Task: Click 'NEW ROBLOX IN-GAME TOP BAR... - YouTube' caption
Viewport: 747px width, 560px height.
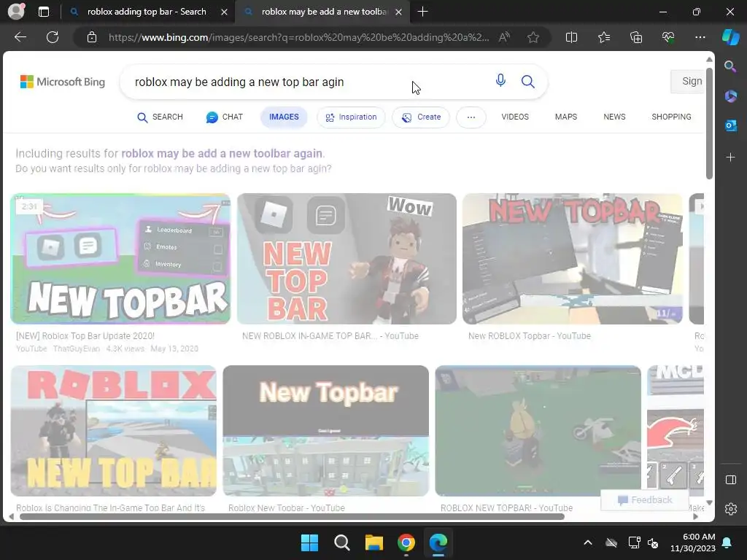Action: click(330, 335)
